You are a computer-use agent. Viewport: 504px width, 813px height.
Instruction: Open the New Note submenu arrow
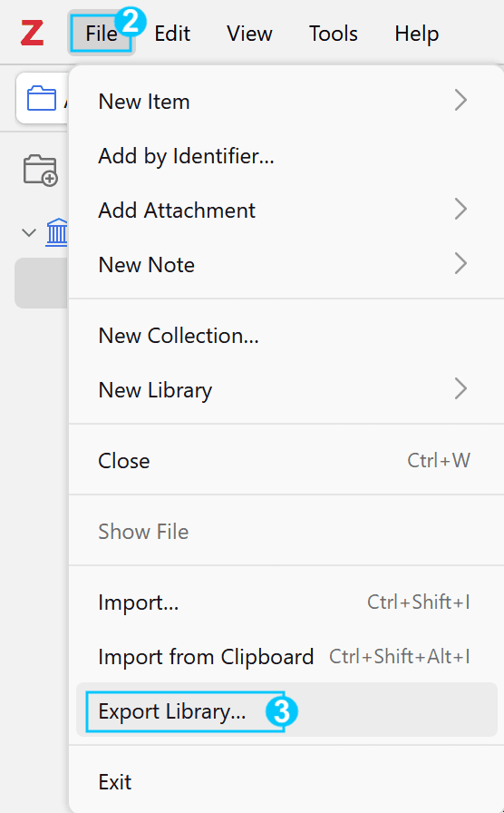point(460,263)
